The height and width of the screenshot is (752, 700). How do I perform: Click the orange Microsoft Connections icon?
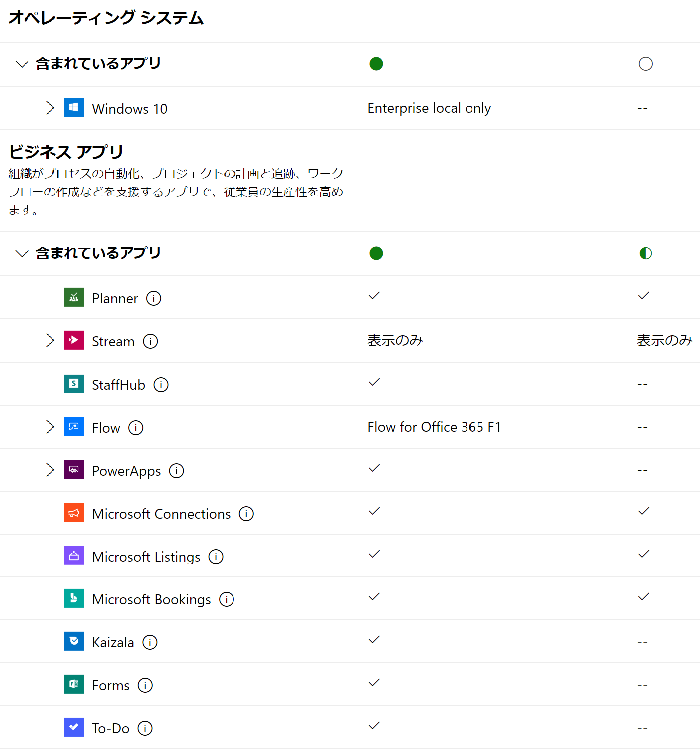[74, 513]
